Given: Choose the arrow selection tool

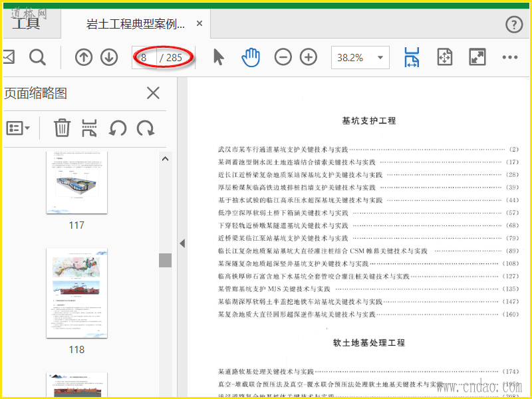Looking at the screenshot, I should point(219,57).
